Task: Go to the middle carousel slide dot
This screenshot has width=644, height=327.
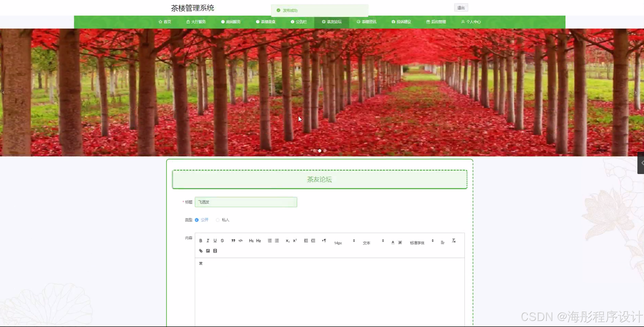Action: tap(320, 151)
